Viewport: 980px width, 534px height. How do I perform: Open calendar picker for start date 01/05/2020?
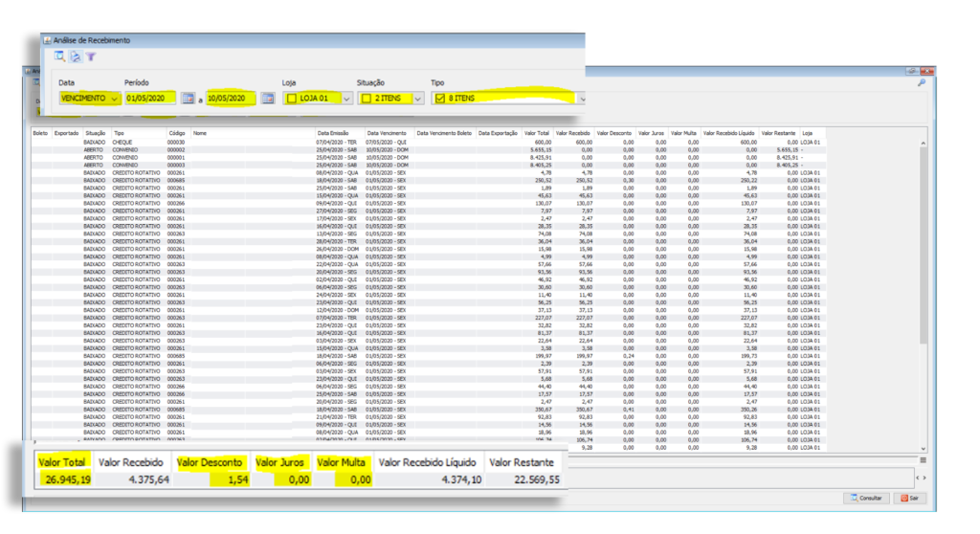click(188, 99)
